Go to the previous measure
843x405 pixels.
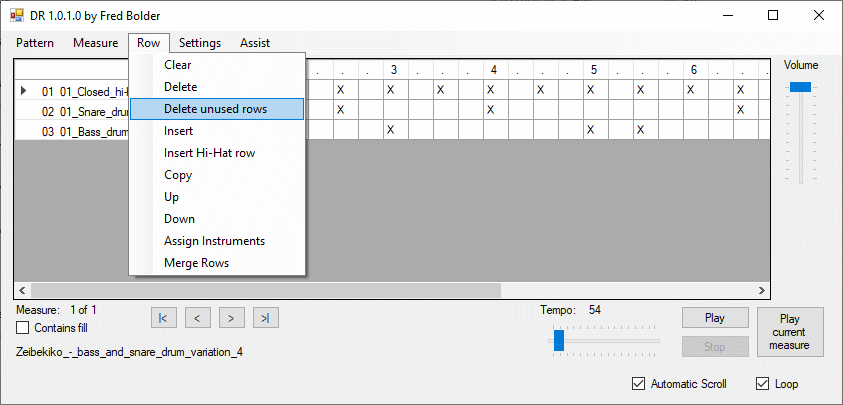tap(197, 318)
